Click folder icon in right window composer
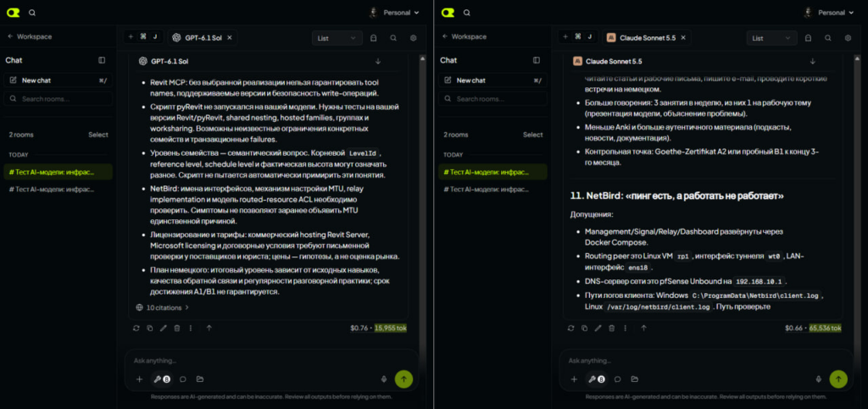This screenshot has height=409, width=868. click(x=634, y=379)
